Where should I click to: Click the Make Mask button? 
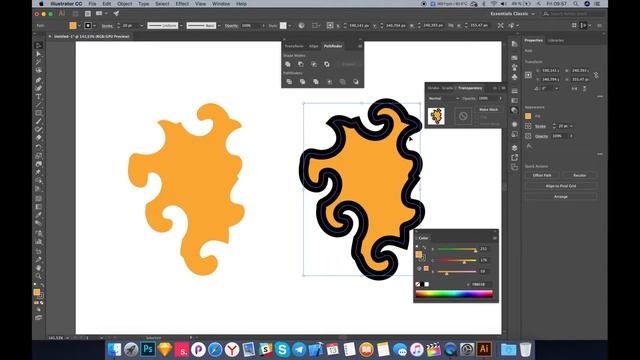click(489, 109)
